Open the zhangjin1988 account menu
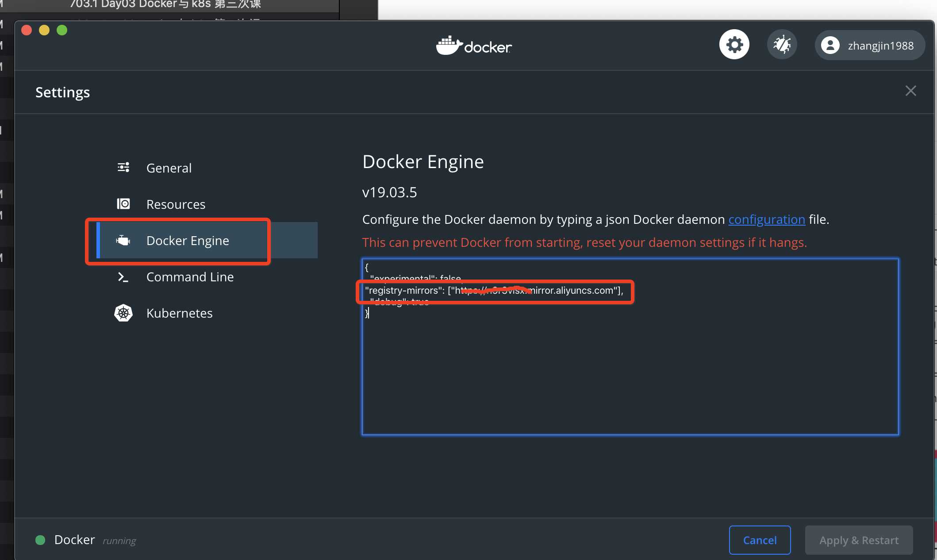The width and height of the screenshot is (937, 560). click(870, 45)
